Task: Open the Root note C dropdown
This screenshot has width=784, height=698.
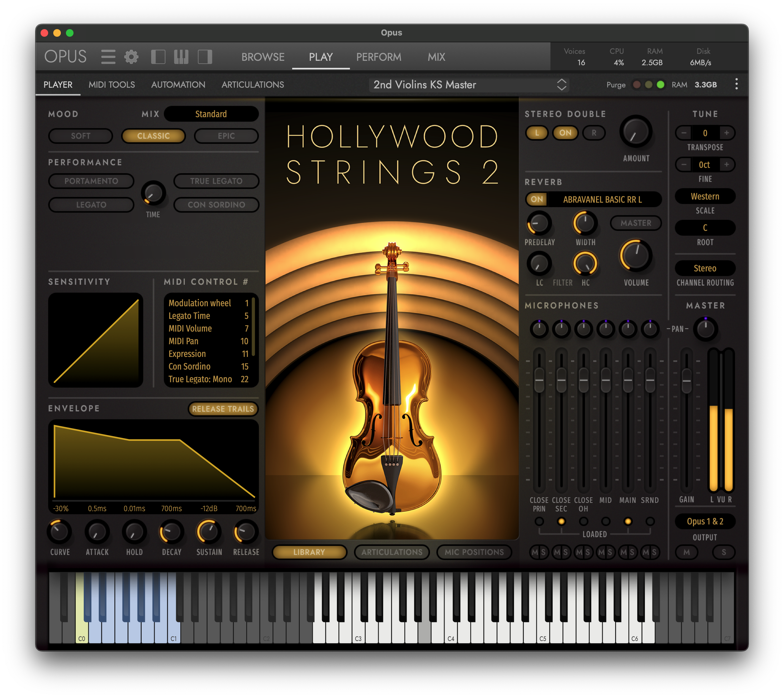Action: point(705,228)
